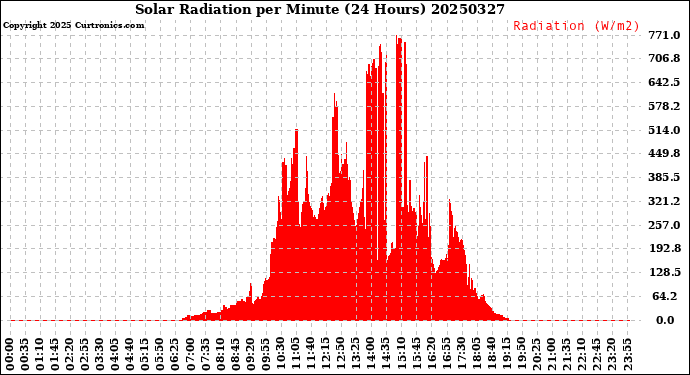Screen dimensions: 690x375
Task: Click the '449.8' y-axis value
Action: pos(664,154)
